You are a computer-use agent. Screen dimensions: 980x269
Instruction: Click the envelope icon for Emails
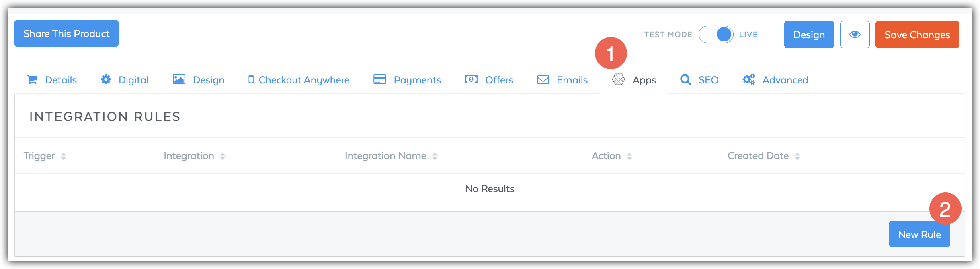click(x=543, y=79)
